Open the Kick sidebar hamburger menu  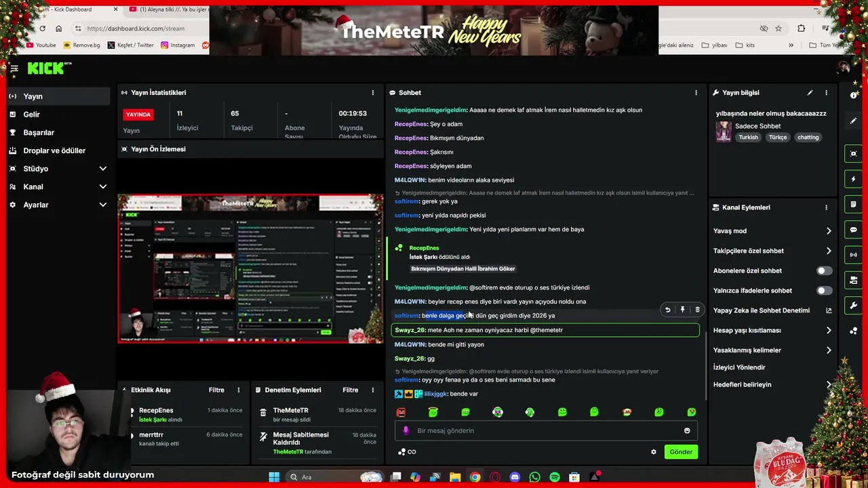[14, 68]
